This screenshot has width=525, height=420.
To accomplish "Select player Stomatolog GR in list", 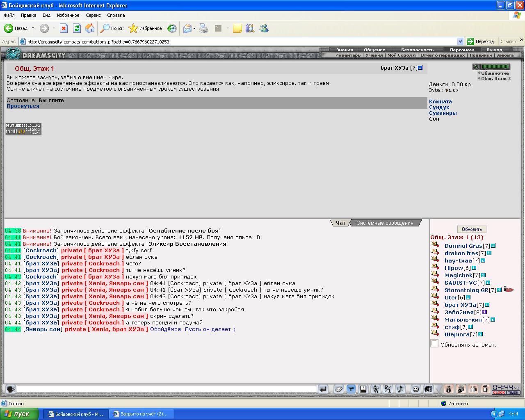I will point(467,290).
